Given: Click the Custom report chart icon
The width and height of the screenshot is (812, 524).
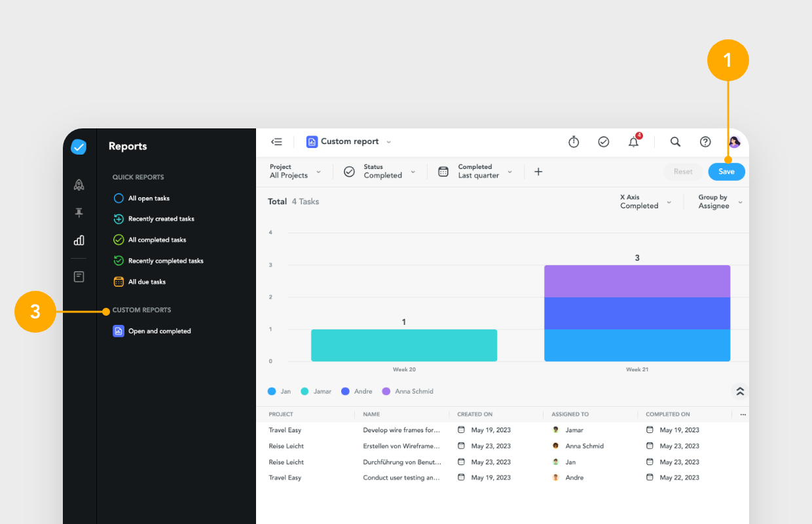Looking at the screenshot, I should 312,141.
